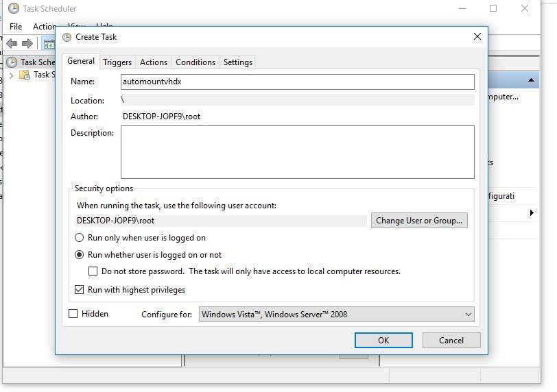557x392 pixels.
Task: Select Run whether user is logged on or not
Action: [x=80, y=255]
